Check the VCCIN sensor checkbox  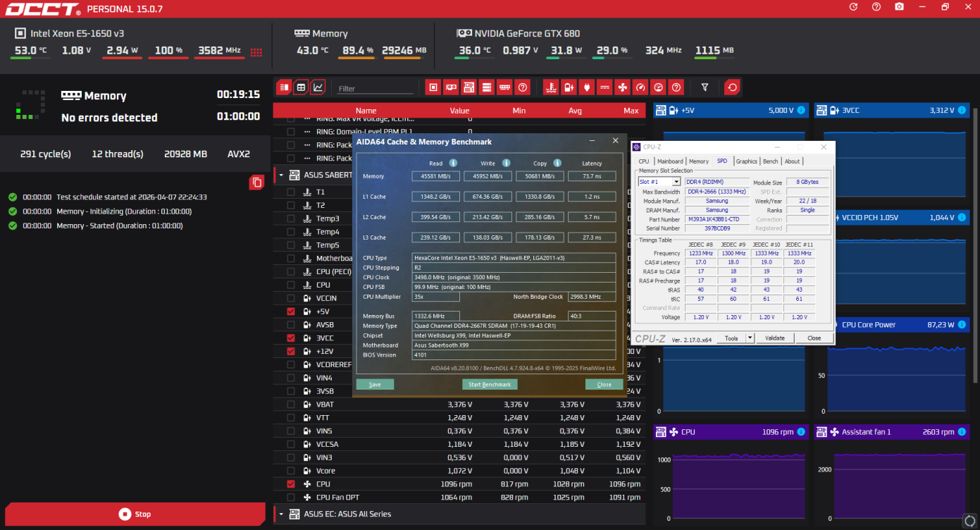291,298
